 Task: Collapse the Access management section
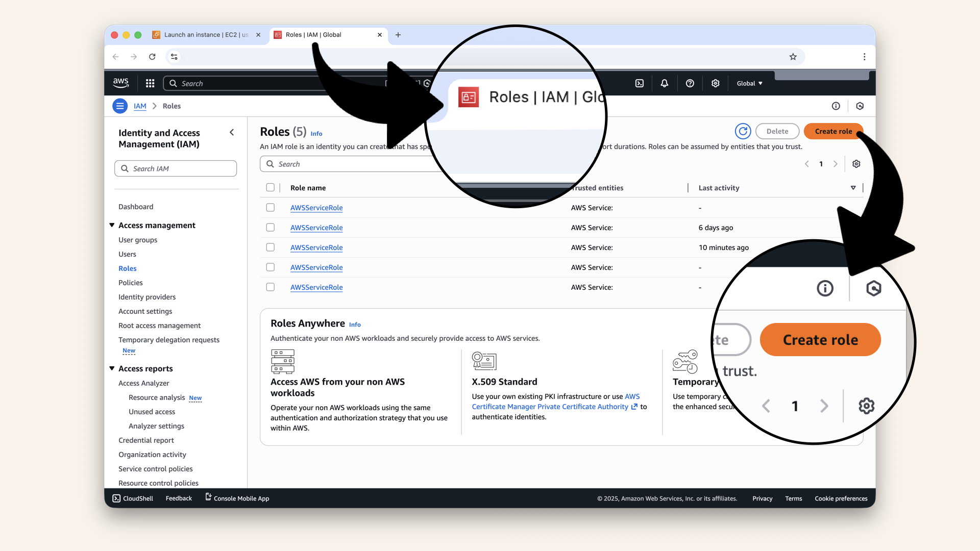112,225
